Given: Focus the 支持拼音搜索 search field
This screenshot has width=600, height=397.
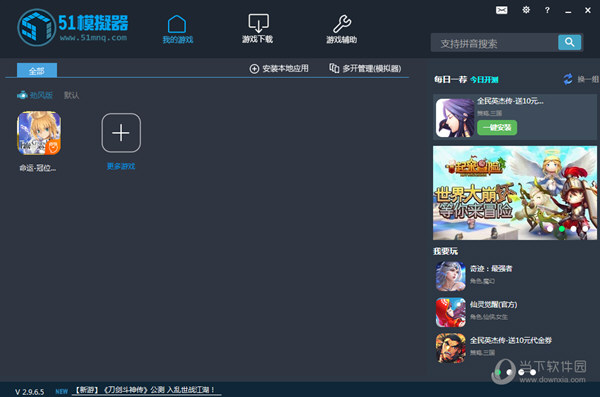Looking at the screenshot, I should tap(494, 43).
